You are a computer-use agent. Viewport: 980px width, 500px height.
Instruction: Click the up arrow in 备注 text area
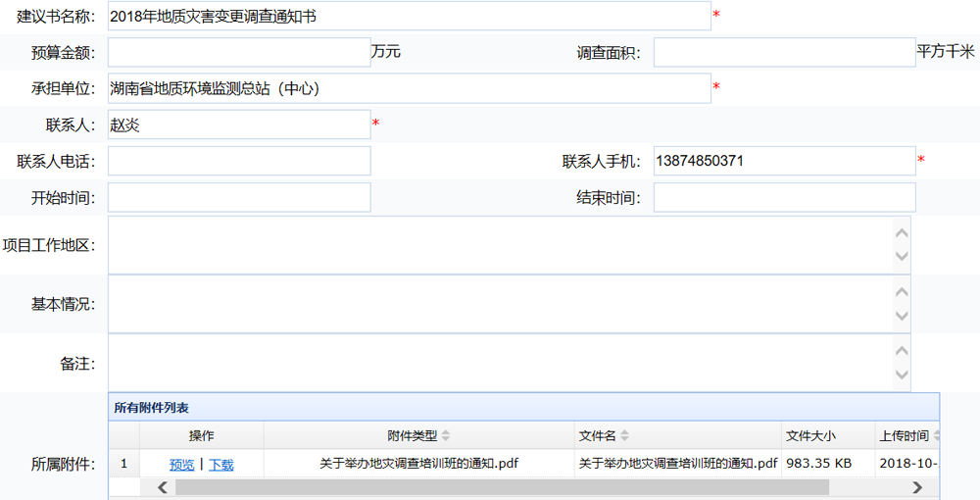(902, 351)
